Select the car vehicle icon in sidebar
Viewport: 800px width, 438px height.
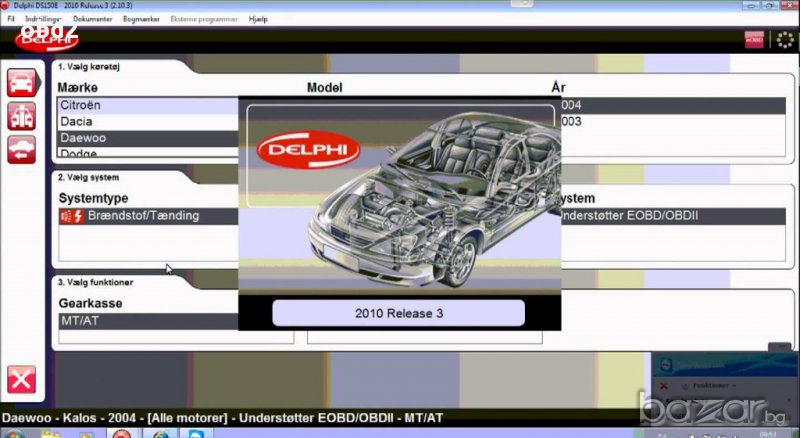point(21,83)
